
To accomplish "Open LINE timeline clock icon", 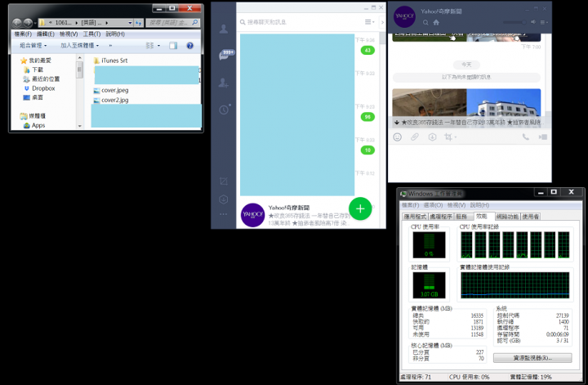I will point(225,110).
